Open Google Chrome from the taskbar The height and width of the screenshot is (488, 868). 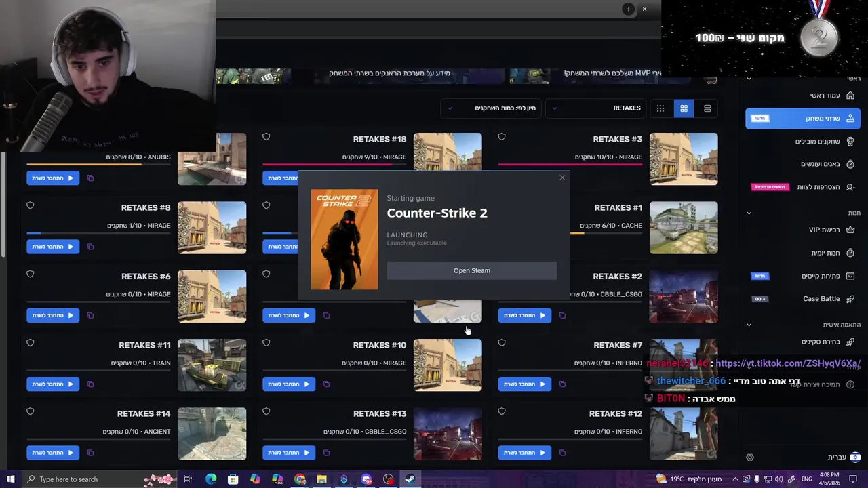300,479
